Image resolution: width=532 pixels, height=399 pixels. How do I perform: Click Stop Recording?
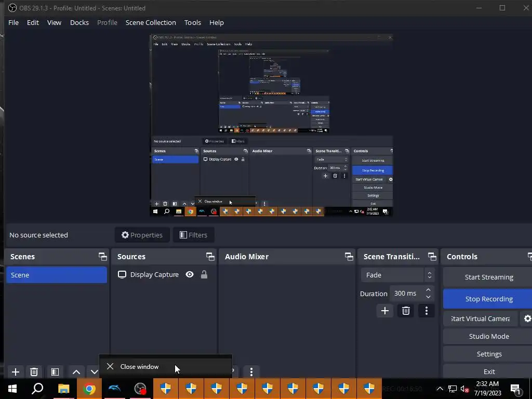coord(488,299)
